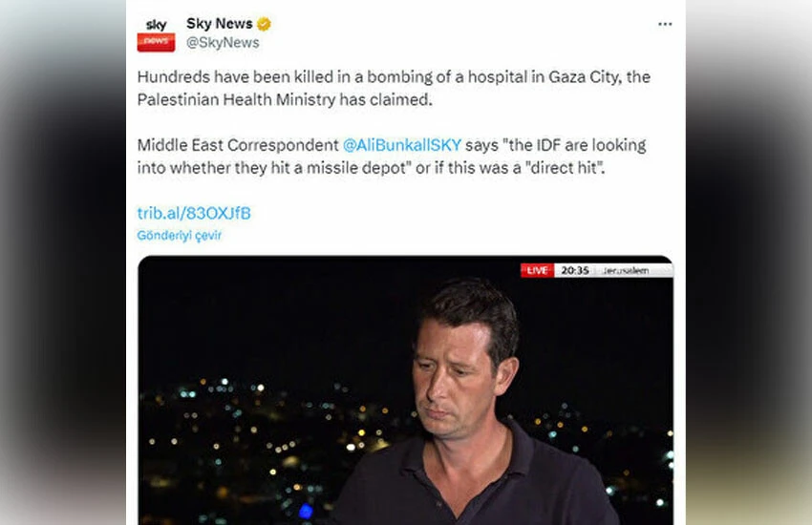The height and width of the screenshot is (525, 812).
Task: Select the "Middle East Correspondent" text
Action: tap(238, 145)
